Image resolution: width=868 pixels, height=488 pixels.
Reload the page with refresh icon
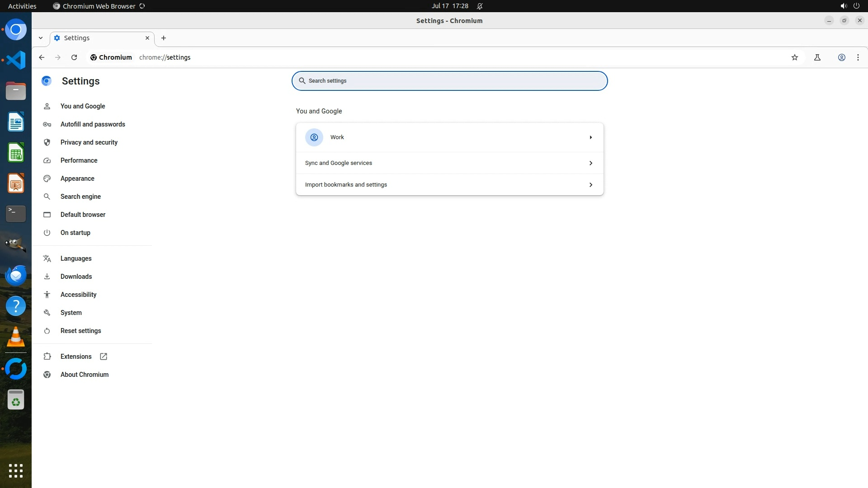[x=74, y=57]
